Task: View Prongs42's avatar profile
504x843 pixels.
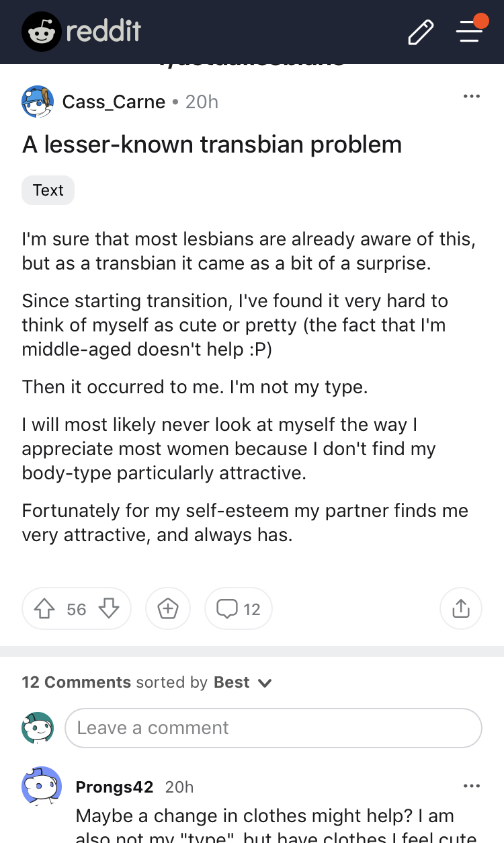Action: 42,786
